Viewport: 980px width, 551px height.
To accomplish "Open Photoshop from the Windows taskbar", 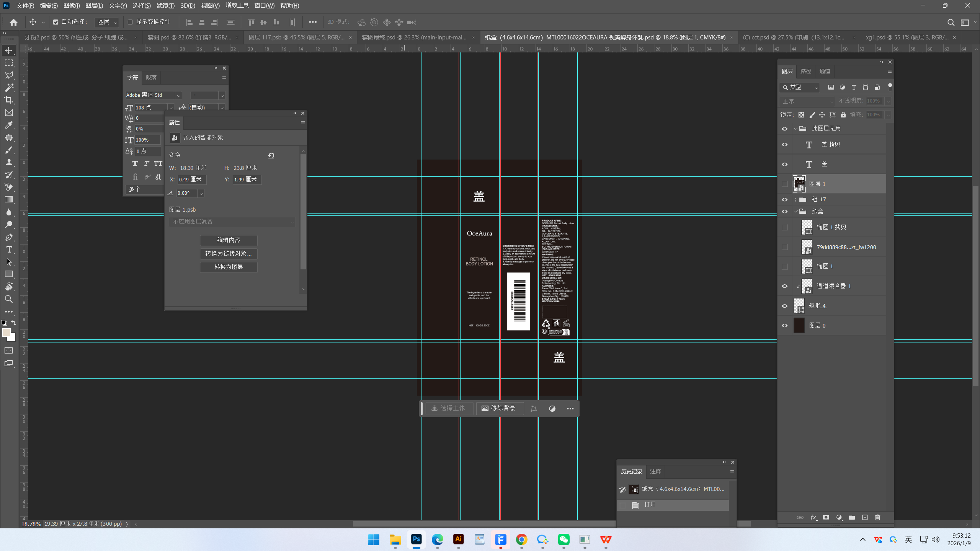I will (416, 540).
